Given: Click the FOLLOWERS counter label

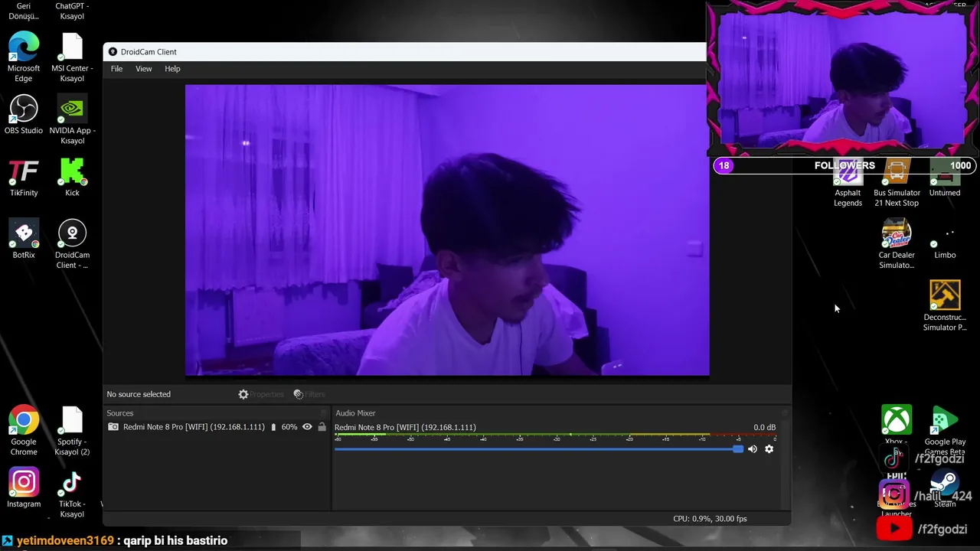Looking at the screenshot, I should coord(844,165).
